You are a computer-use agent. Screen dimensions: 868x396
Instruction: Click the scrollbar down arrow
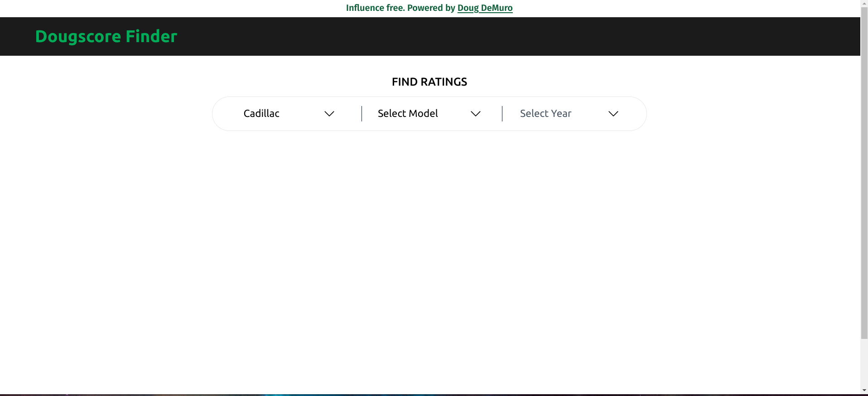(864, 391)
